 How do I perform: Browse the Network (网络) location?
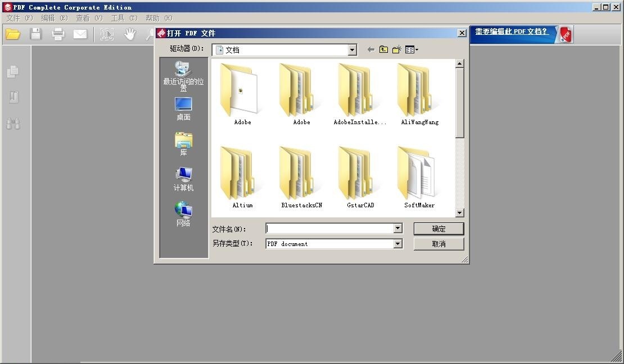tap(183, 214)
